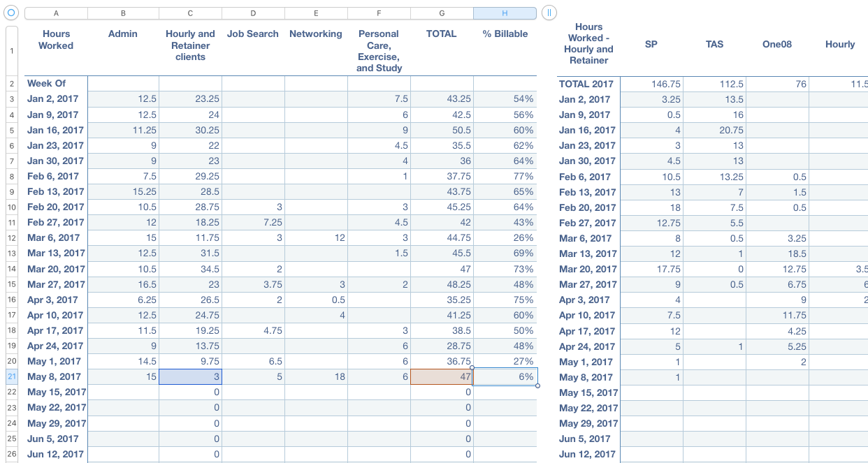Click 'Jun 12, 2017' in the left table
The width and height of the screenshot is (868, 463).
tap(56, 454)
